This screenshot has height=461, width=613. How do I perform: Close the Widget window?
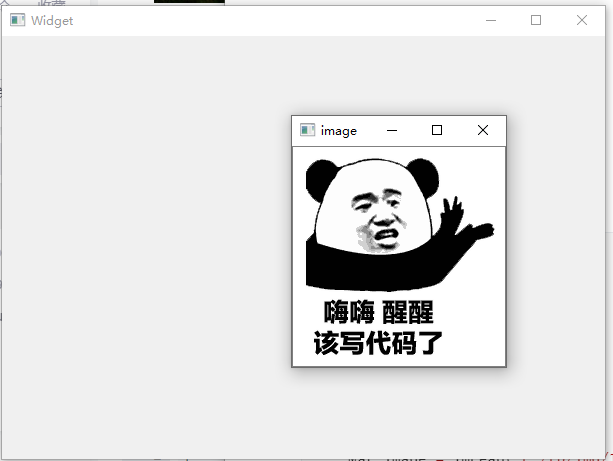[582, 20]
